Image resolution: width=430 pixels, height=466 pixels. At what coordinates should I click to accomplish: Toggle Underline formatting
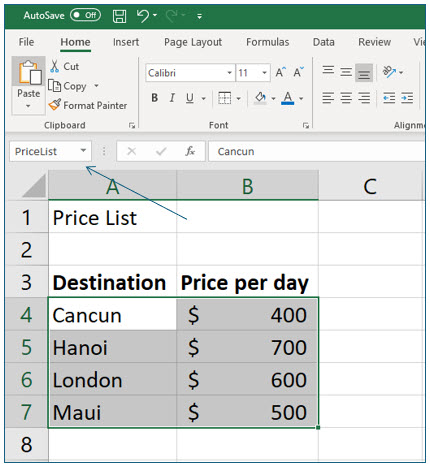(x=190, y=98)
